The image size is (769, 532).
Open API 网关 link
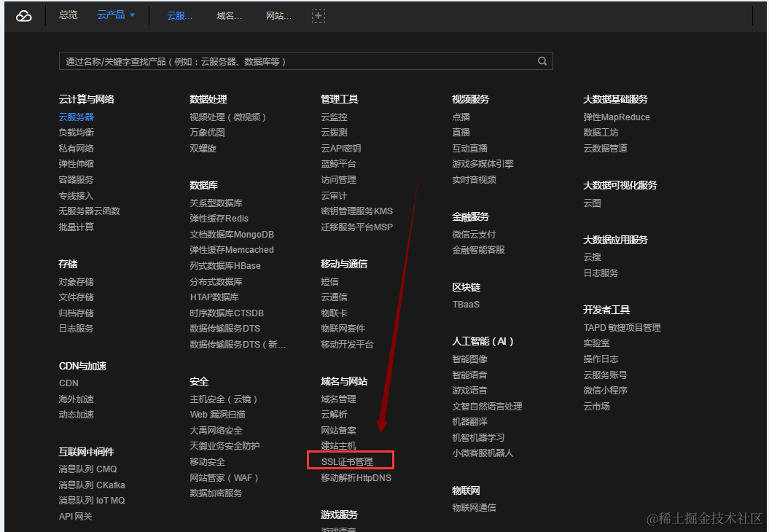click(76, 516)
